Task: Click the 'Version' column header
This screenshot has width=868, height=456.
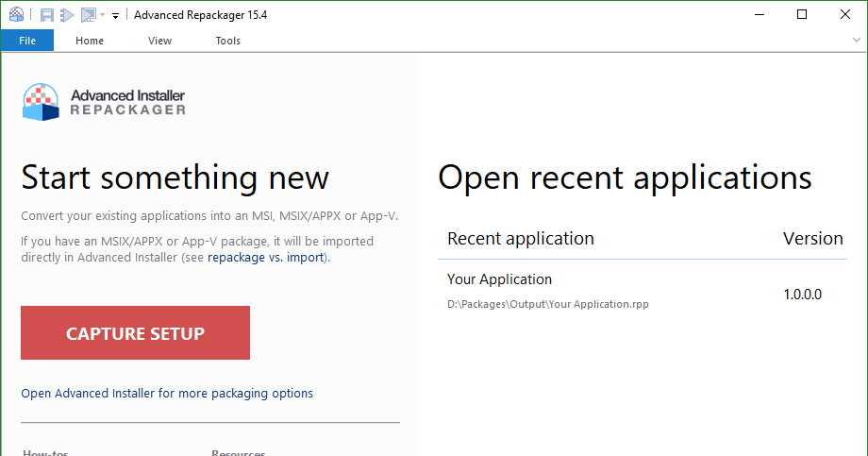Action: pos(812,239)
